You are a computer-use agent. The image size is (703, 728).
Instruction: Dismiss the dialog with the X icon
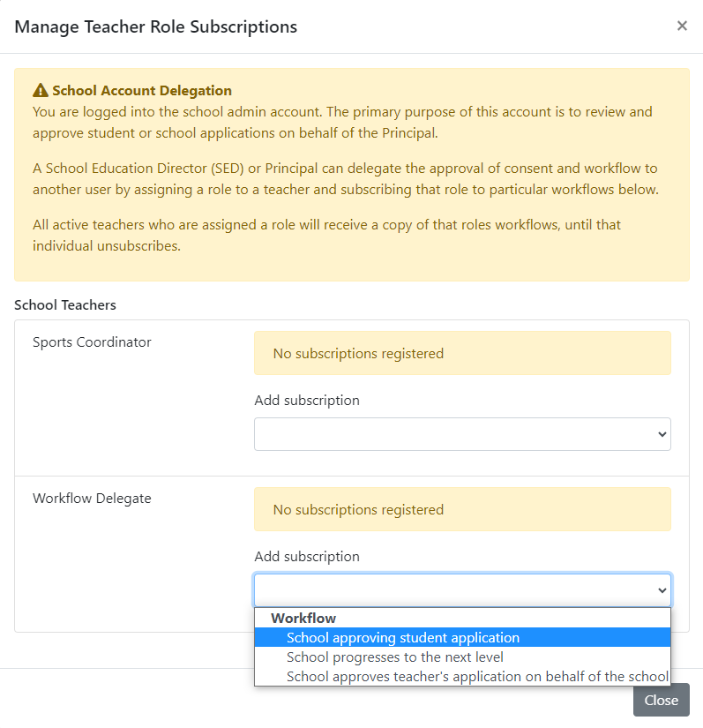click(x=682, y=26)
